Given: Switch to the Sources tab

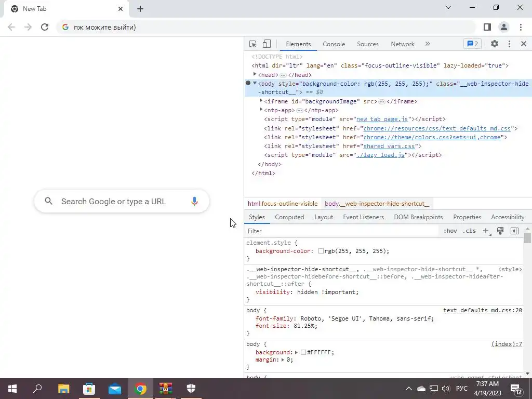Looking at the screenshot, I should 368,44.
